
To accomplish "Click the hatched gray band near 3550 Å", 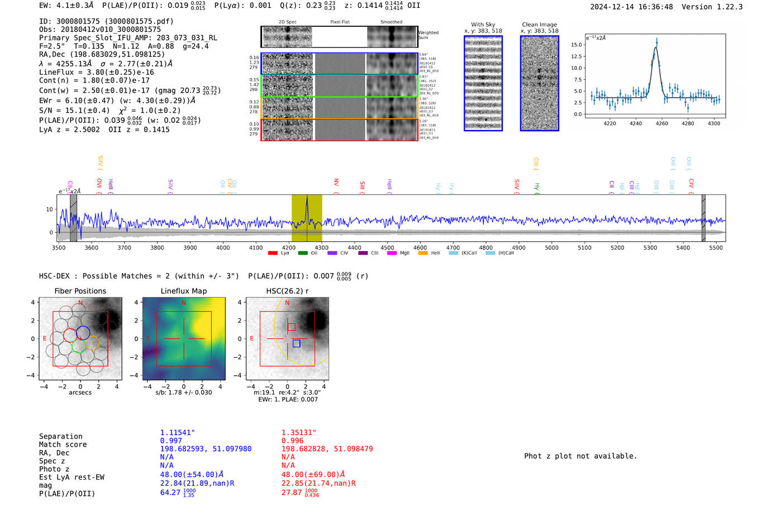I will coord(73,218).
